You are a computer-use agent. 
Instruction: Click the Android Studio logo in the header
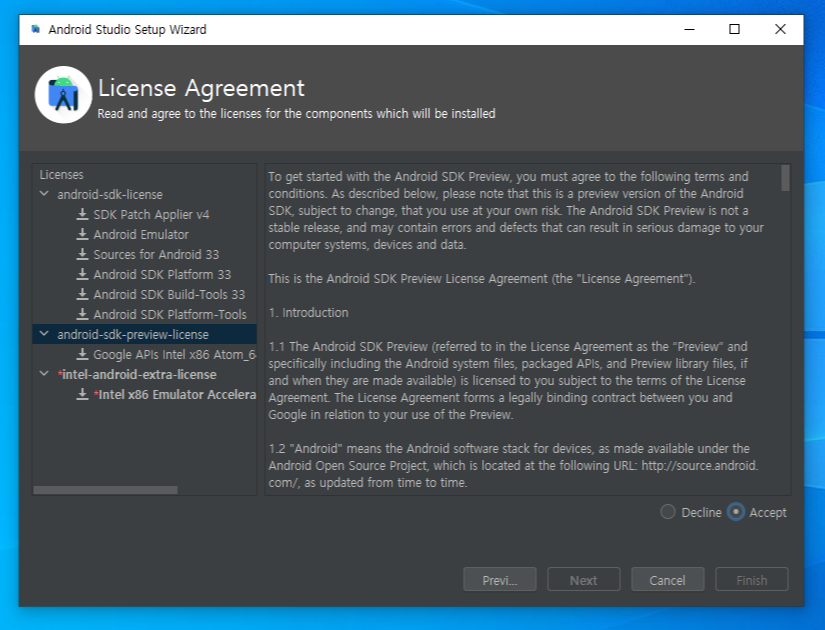tap(64, 95)
